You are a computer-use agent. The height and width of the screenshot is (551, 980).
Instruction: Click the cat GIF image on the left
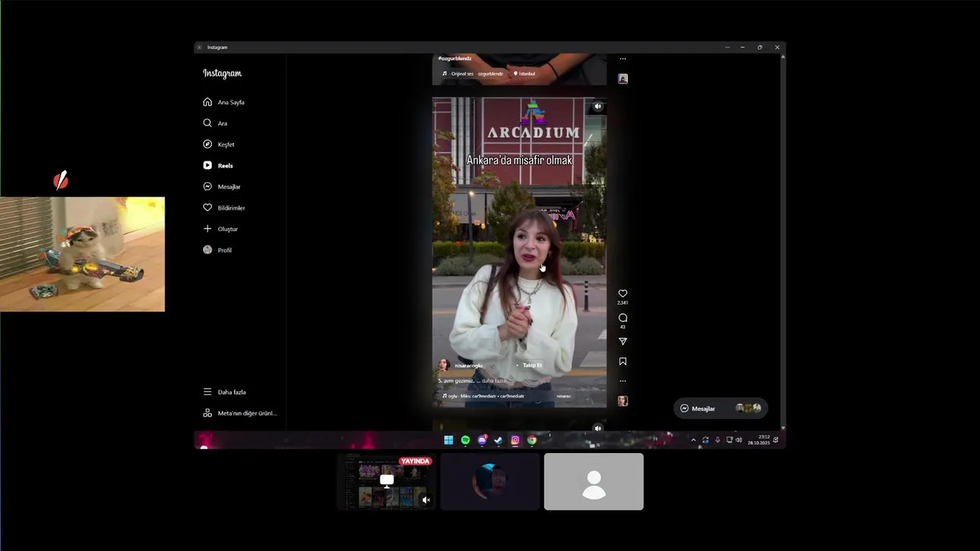(82, 254)
